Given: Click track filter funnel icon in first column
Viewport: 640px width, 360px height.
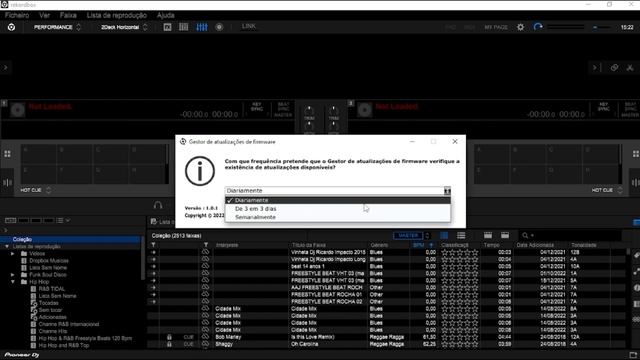Looking at the screenshot, I should point(153,245).
